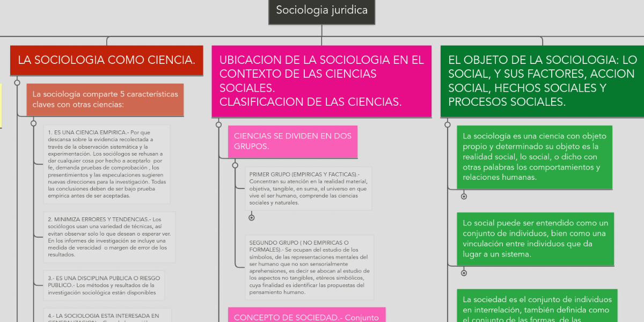Click '3.- ES UNA DISCIPLINA PUBLICA' note
The image size is (644, 322).
click(104, 286)
